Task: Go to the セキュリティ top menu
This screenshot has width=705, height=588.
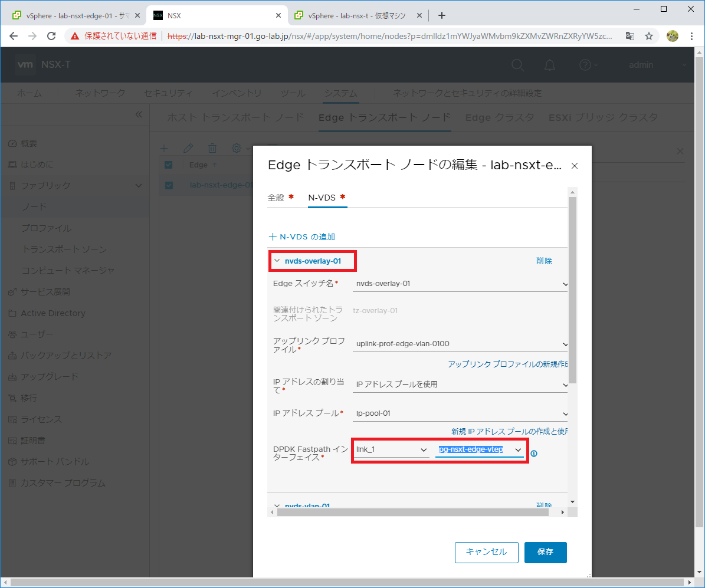Action: [x=168, y=93]
